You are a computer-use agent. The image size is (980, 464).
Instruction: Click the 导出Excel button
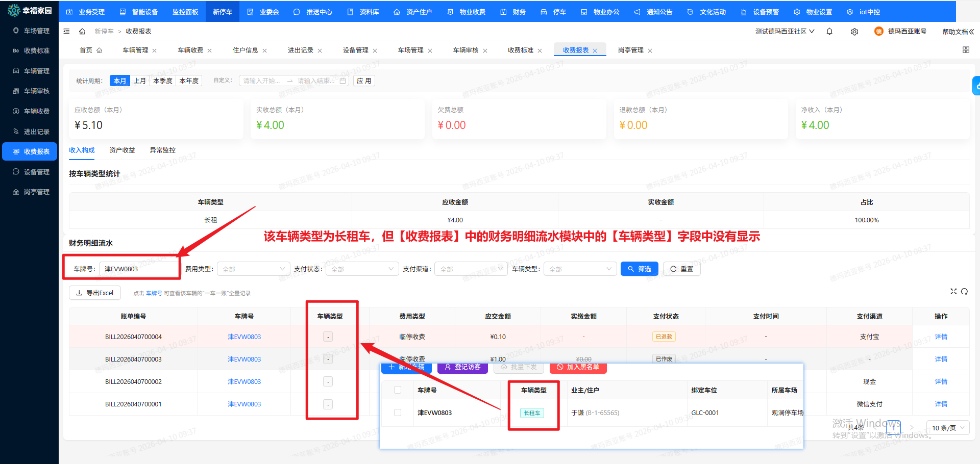click(x=95, y=293)
